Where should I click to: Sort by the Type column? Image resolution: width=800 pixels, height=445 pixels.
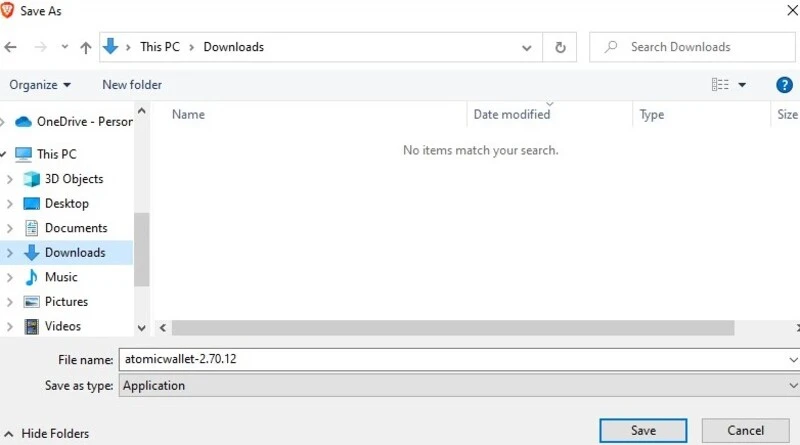(652, 114)
